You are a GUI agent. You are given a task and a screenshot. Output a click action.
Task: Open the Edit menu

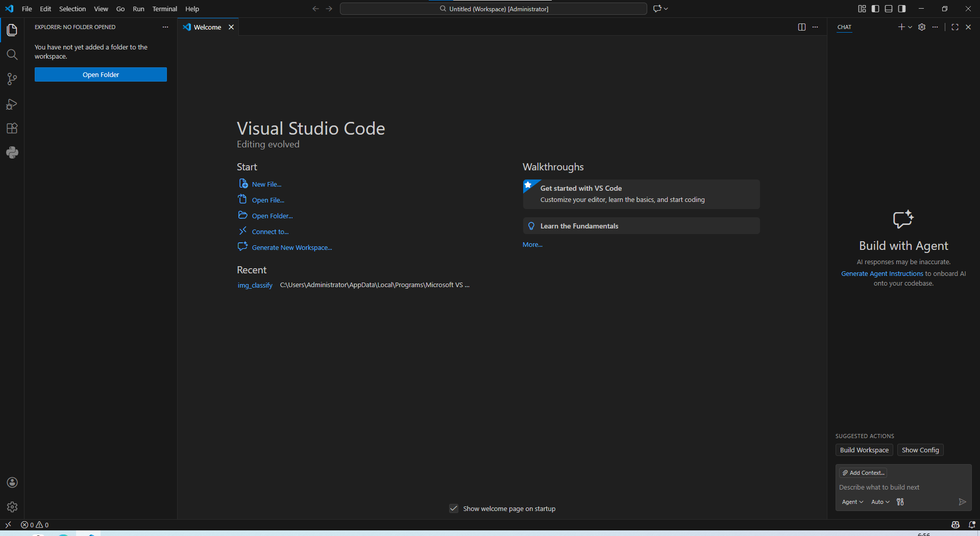[45, 9]
